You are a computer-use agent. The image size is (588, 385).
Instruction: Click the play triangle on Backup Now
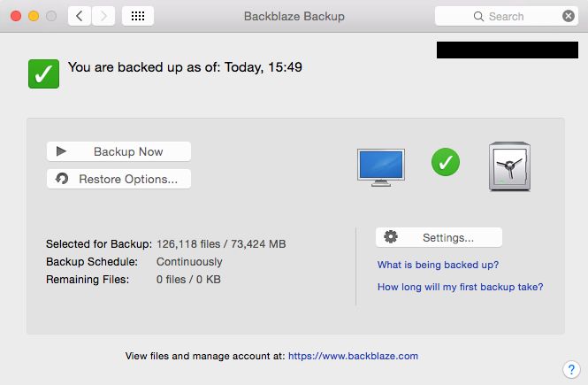pos(62,151)
